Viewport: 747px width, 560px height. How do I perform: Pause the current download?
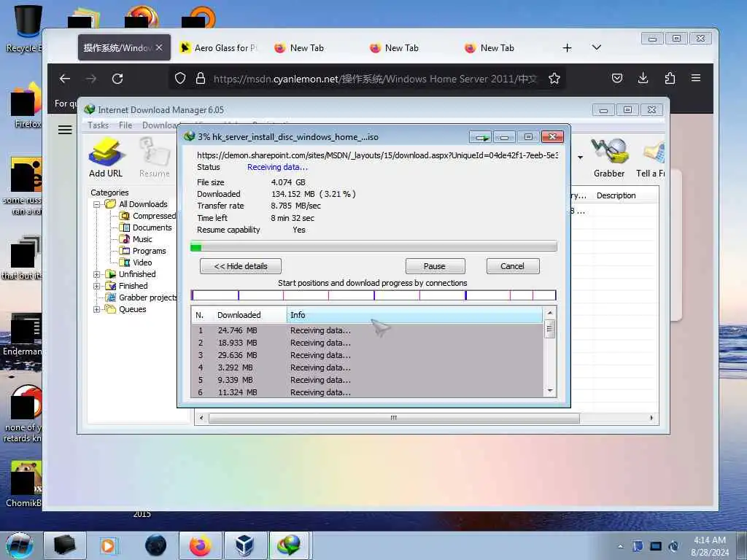click(x=435, y=266)
